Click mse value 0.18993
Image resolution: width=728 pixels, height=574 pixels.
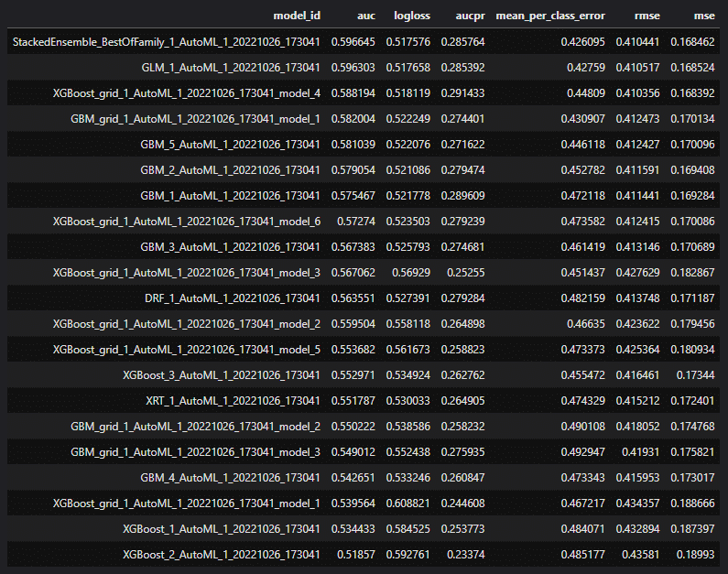coord(696,555)
